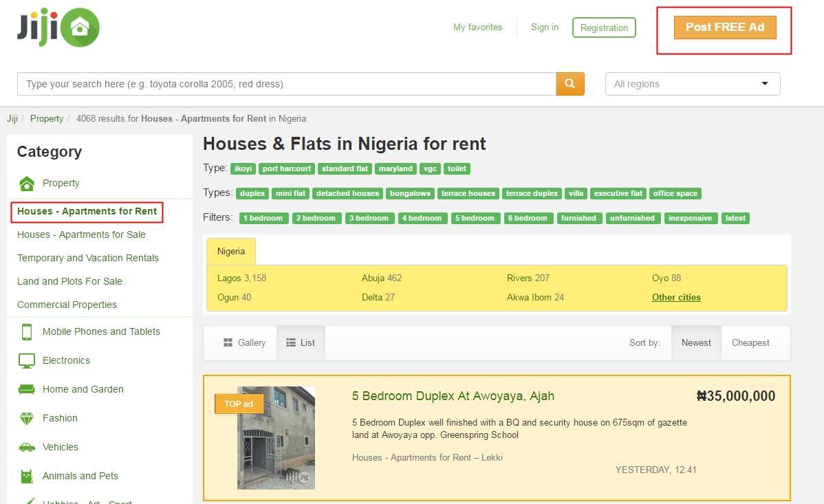The height and width of the screenshot is (504, 824).
Task: Click the duplex types tag
Action: (252, 193)
